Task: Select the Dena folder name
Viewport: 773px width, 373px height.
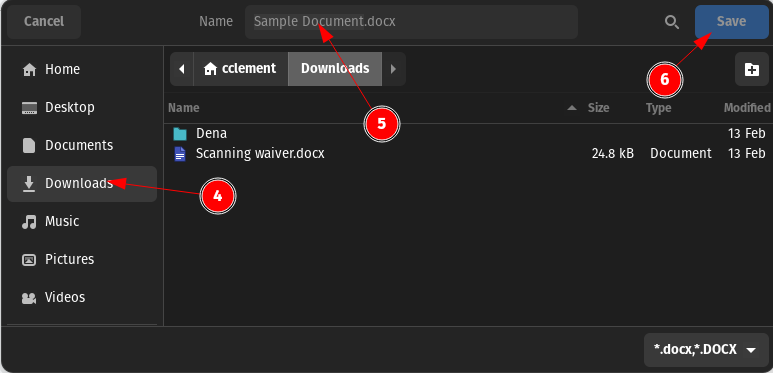Action: 211,134
